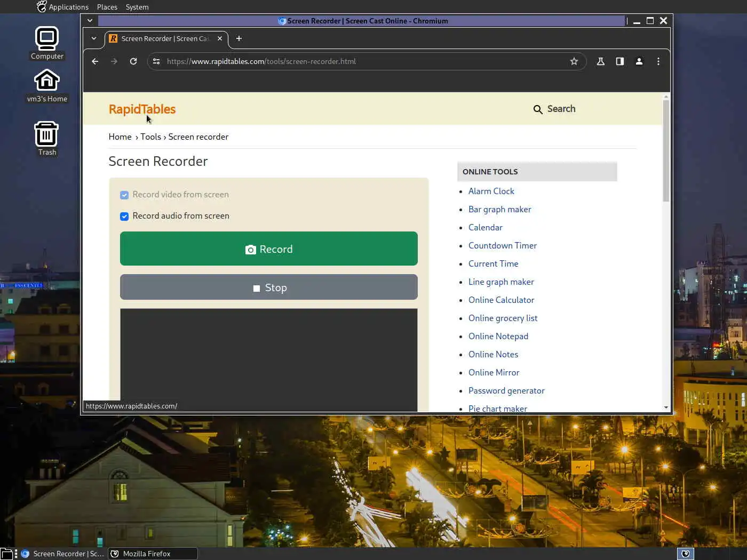
Task: Click the browser back arrow
Action: click(x=95, y=61)
